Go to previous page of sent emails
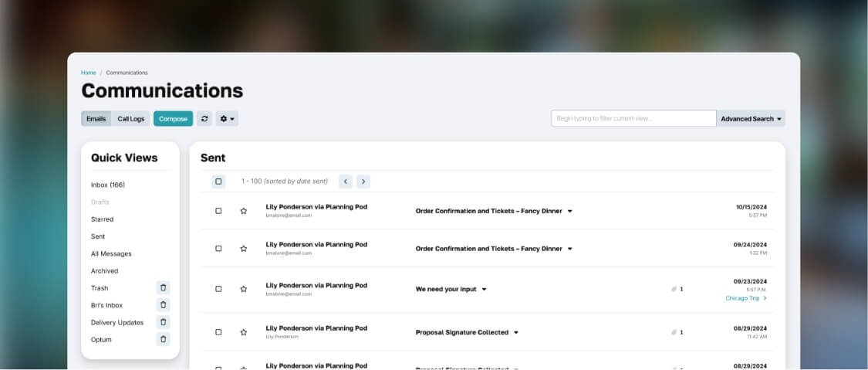868x370 pixels. (x=346, y=182)
